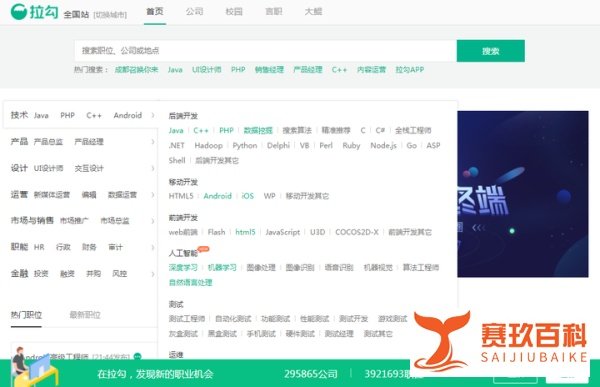
Task: Click the [切换城市] switch city link
Action: (x=110, y=15)
